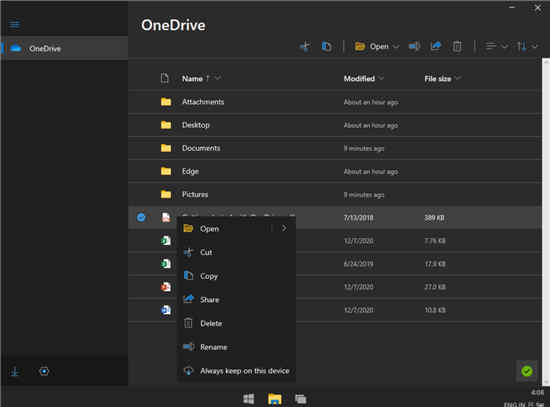Click the Documents folder icon
This screenshot has width=550, height=407.
point(166,148)
